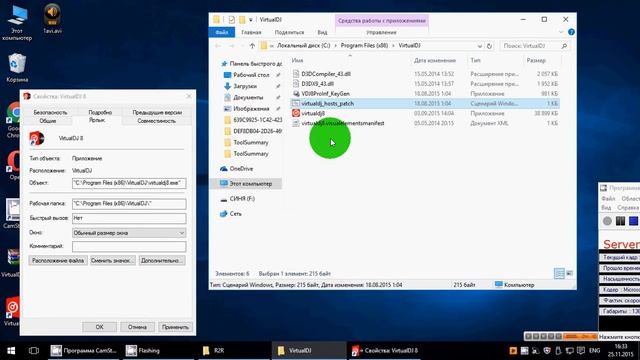Click the Объект target path field

129,183
